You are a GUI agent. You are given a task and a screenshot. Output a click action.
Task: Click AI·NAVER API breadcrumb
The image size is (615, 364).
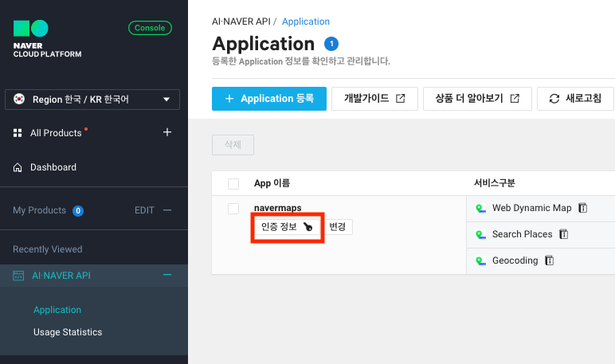pyautogui.click(x=241, y=22)
